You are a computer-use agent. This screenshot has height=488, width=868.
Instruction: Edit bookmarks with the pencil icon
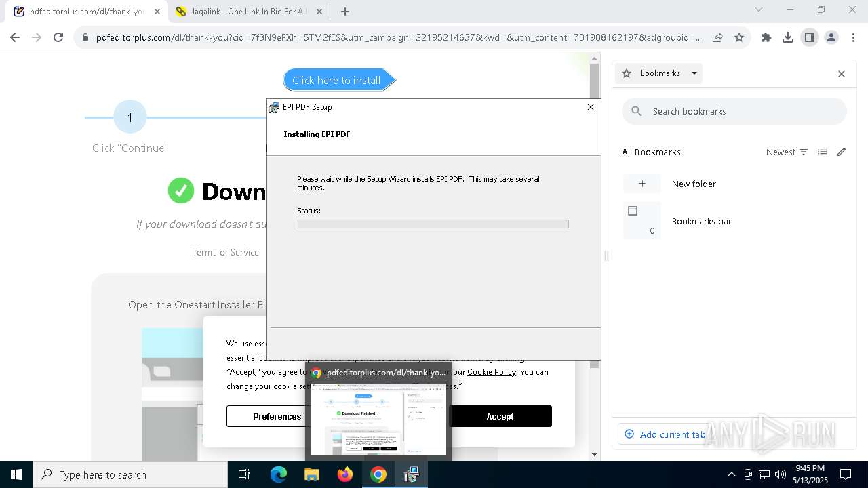842,152
